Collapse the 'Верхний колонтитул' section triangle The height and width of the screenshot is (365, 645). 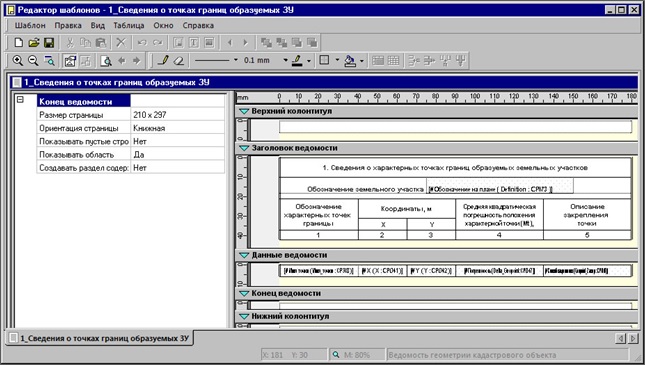pyautogui.click(x=244, y=111)
